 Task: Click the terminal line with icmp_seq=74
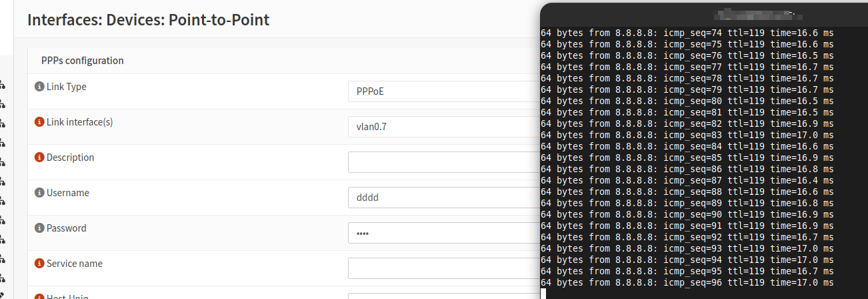(x=687, y=33)
